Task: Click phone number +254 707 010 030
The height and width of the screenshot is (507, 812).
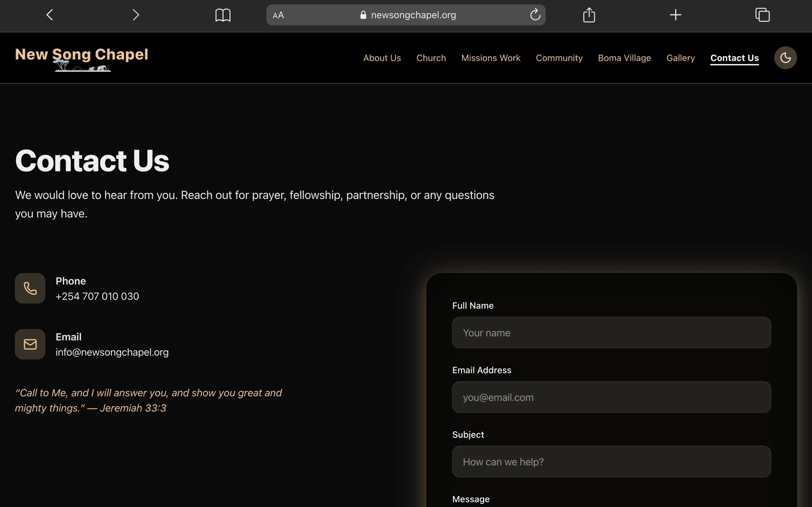Action: click(x=97, y=296)
